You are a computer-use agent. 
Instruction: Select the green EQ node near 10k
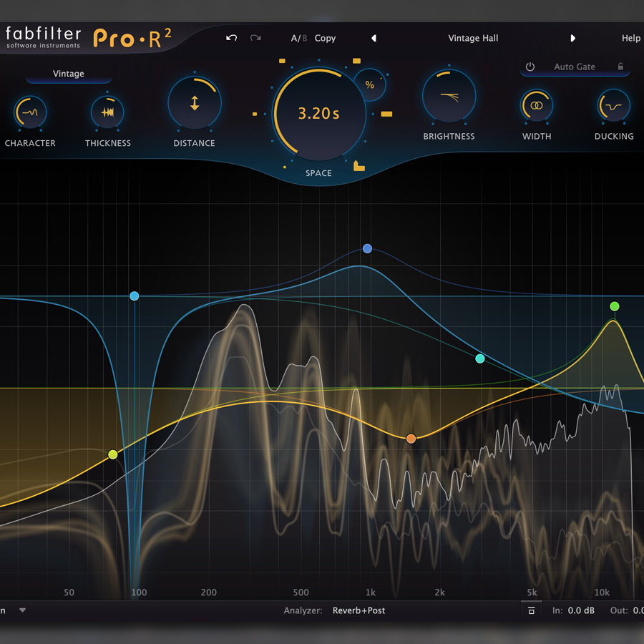coord(615,306)
